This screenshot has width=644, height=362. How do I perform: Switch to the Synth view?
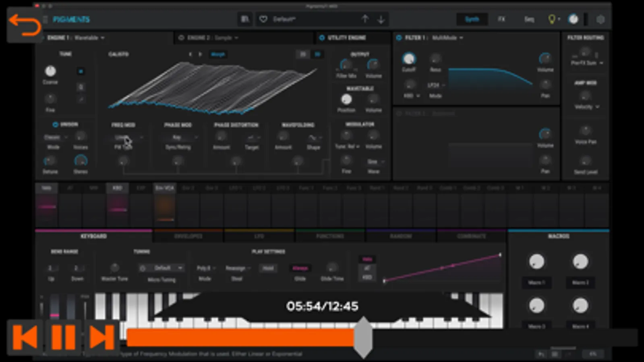(472, 19)
